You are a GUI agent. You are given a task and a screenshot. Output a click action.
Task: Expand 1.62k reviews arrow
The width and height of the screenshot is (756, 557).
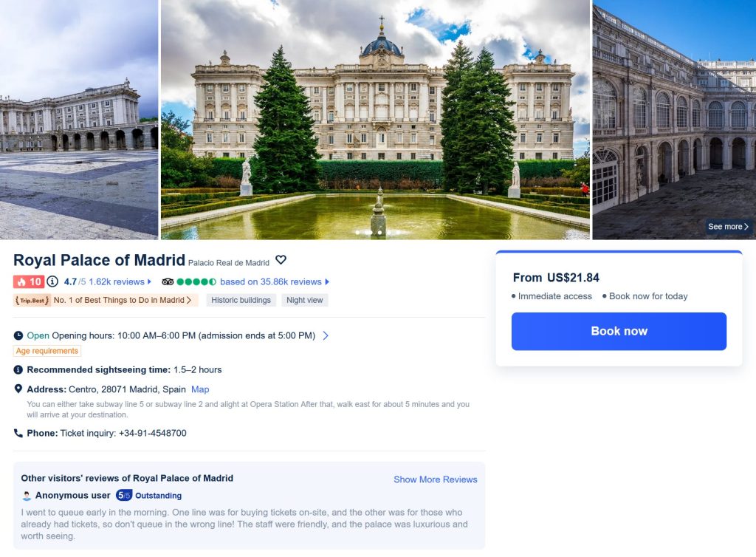pos(149,281)
